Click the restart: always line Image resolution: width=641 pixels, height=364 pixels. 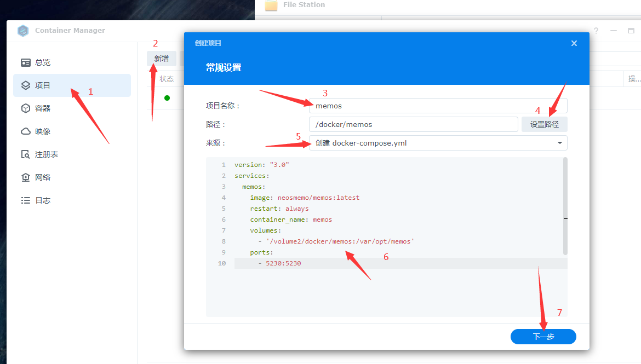tap(279, 209)
